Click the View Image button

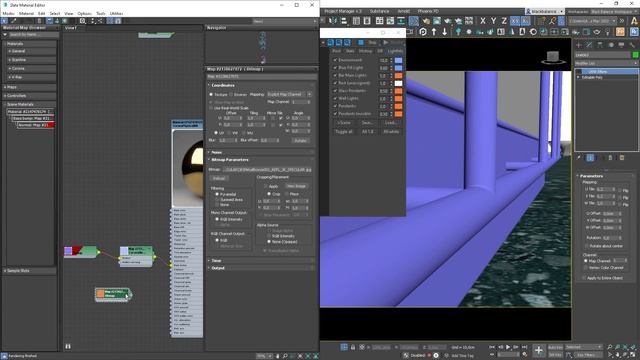(x=296, y=186)
